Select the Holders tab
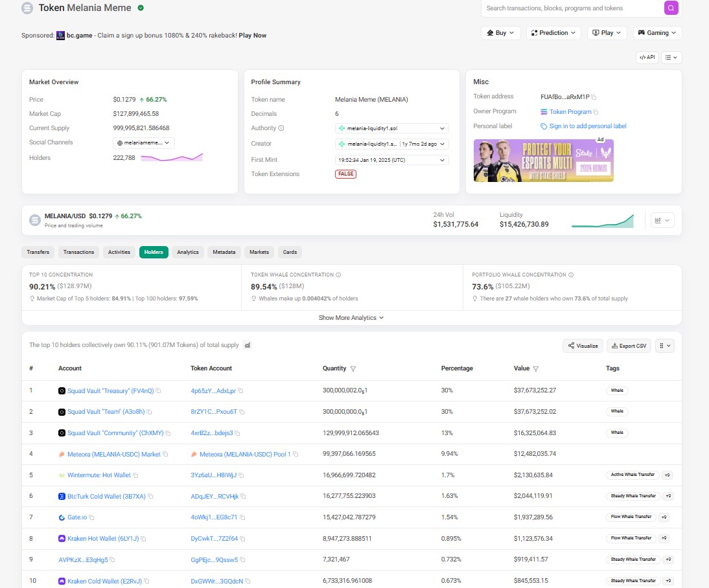The height and width of the screenshot is (588, 709). (x=154, y=252)
